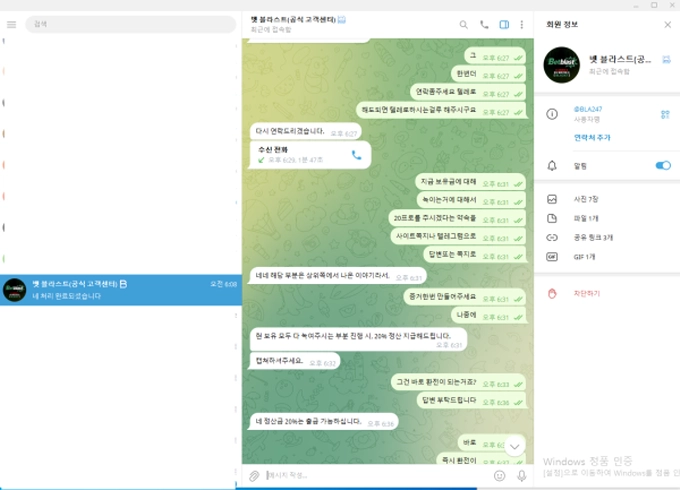Start a voice call from chat header
This screenshot has height=490, width=680.
pyautogui.click(x=484, y=24)
